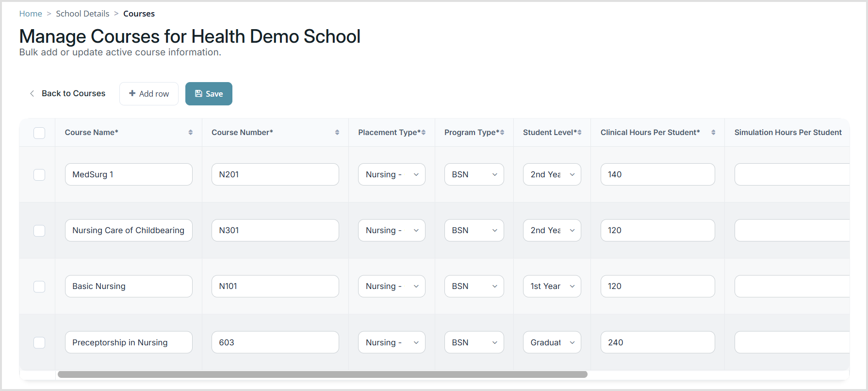Sort by Student Level arrows
The image size is (868, 391).
(x=579, y=133)
